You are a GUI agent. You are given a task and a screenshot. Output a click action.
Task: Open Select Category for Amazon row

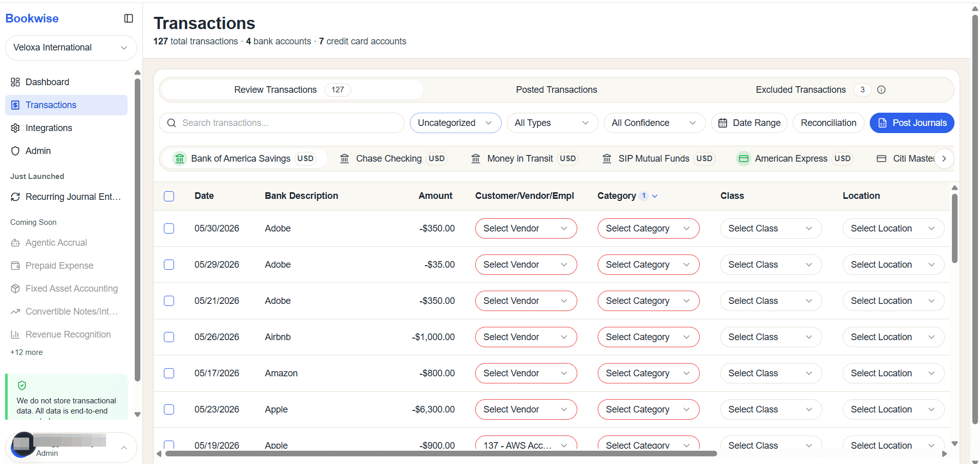click(x=648, y=373)
